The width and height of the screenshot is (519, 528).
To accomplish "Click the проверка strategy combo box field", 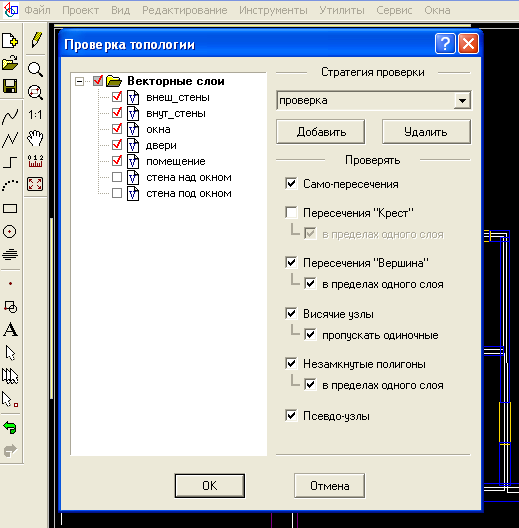I will pos(374,100).
